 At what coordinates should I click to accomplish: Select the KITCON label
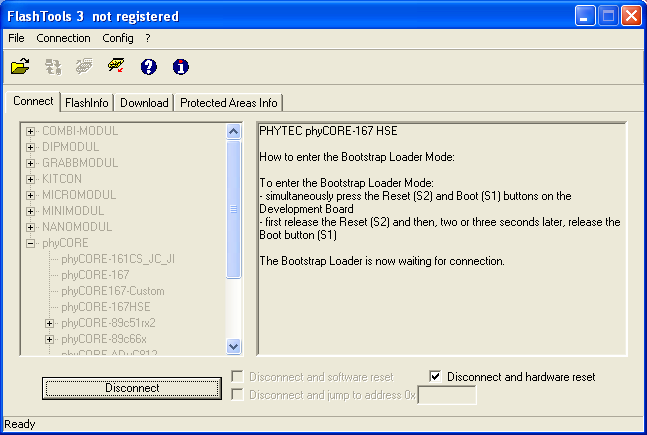click(62, 179)
